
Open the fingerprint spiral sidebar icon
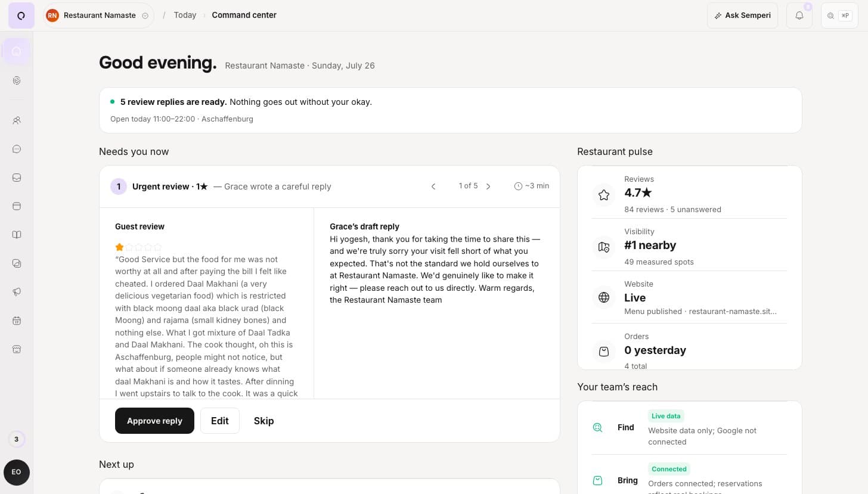point(17,80)
